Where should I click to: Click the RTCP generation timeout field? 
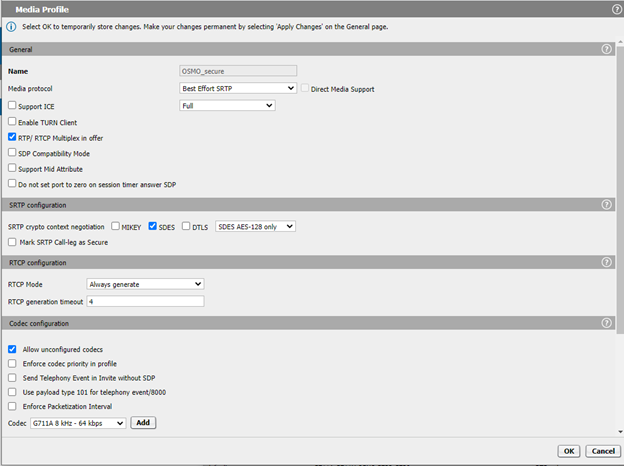click(145, 301)
